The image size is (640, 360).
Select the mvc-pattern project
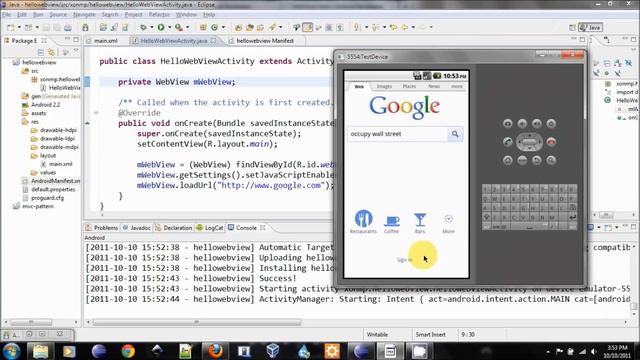coord(38,207)
